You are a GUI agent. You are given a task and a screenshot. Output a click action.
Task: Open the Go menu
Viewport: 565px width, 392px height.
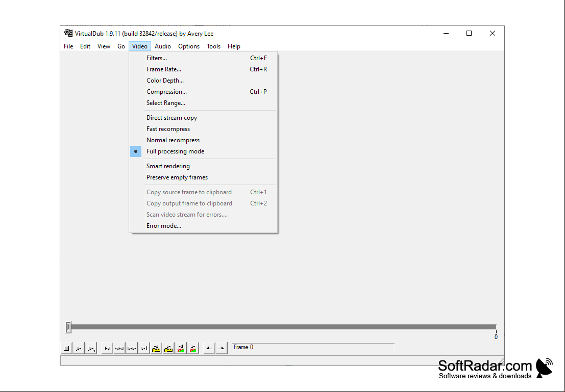pos(121,46)
